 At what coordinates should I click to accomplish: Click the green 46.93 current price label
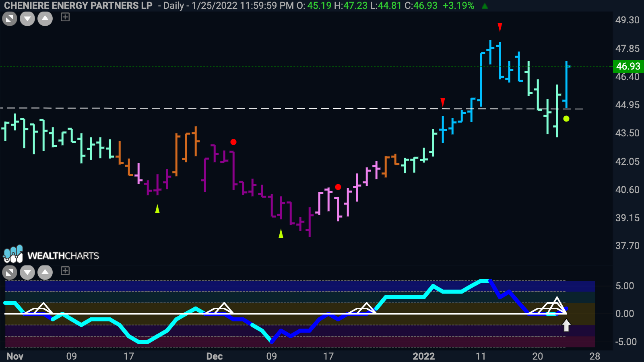pyautogui.click(x=628, y=66)
